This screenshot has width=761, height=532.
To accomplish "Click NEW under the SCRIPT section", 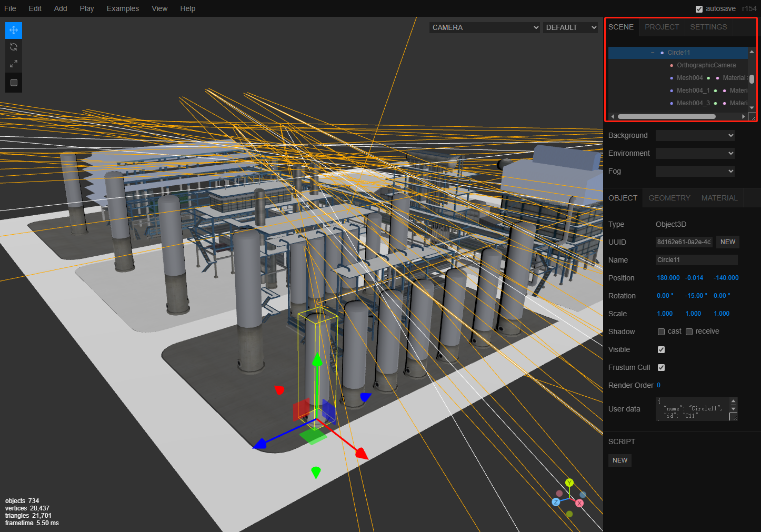I will [x=619, y=460].
